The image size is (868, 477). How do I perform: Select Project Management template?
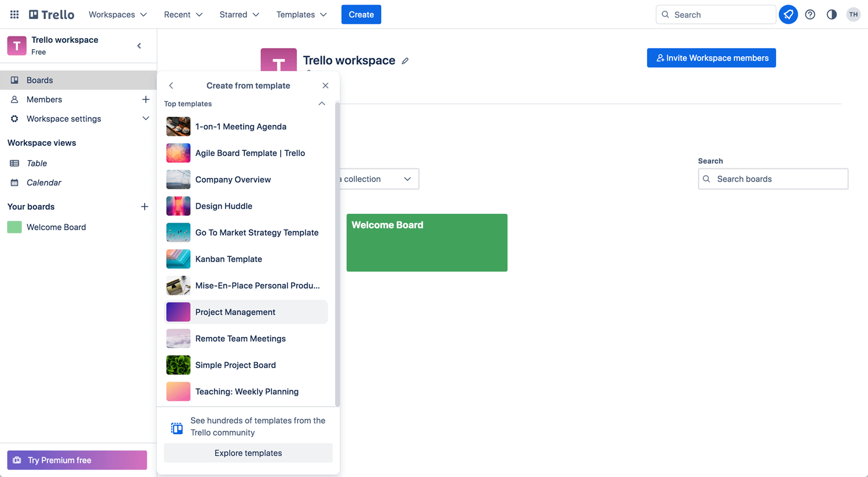tap(247, 312)
